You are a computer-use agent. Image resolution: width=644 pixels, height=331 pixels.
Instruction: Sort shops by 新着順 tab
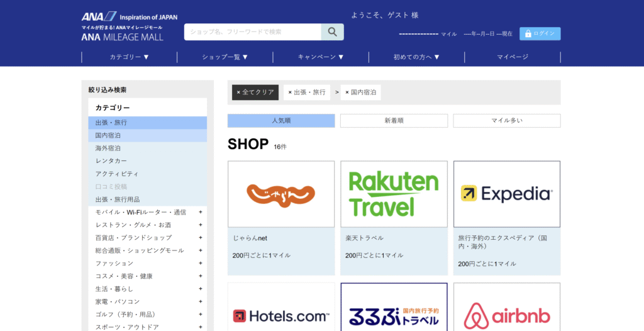[x=394, y=121]
